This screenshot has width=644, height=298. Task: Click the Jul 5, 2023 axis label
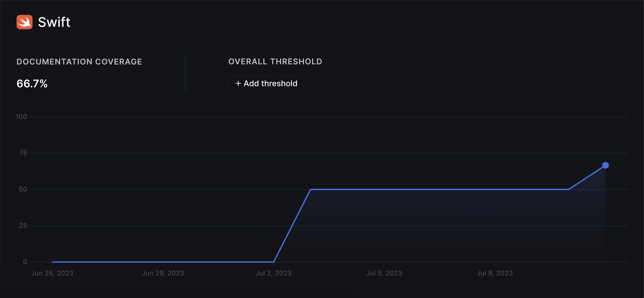384,273
